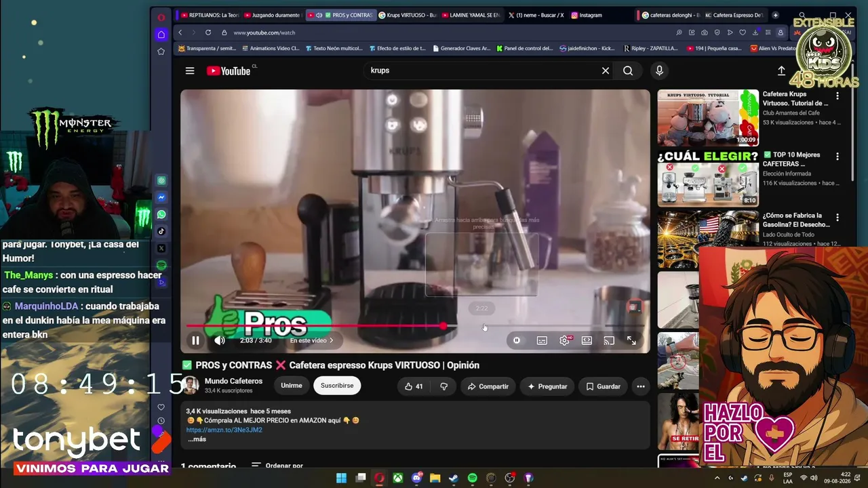The image size is (868, 488).
Task: Open 'Generador Claves' bookmark
Action: click(x=461, y=48)
